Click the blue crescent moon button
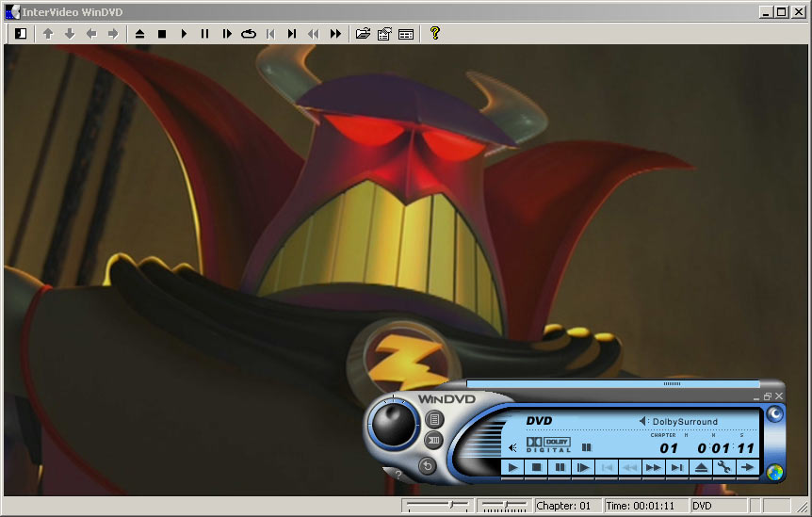 tap(774, 414)
